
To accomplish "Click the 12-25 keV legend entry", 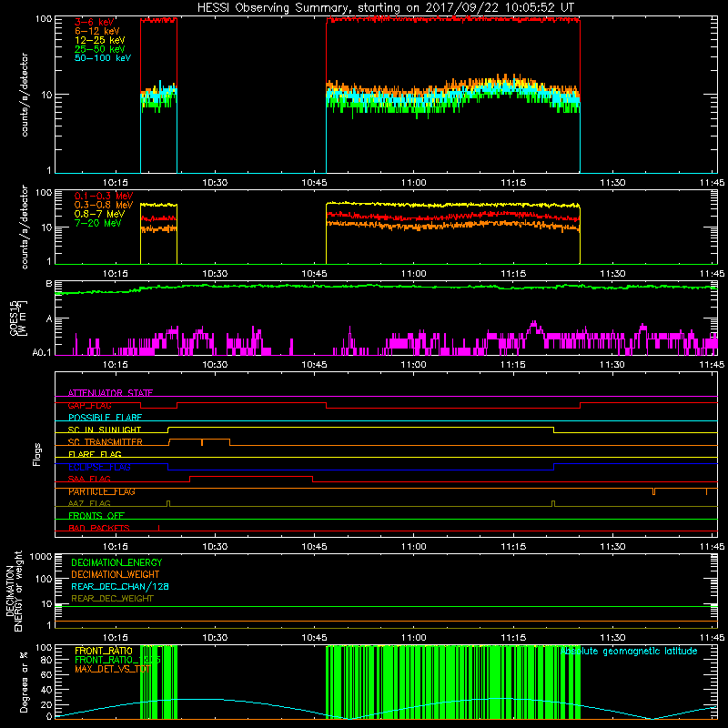I will (x=100, y=40).
